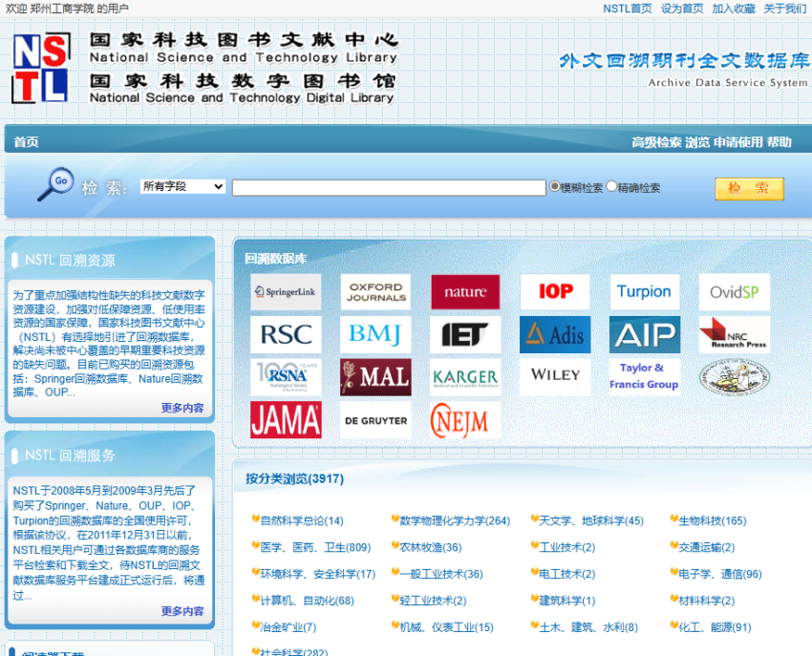The width and height of the screenshot is (812, 656).
Task: Open the Turpion database logo
Action: click(645, 292)
